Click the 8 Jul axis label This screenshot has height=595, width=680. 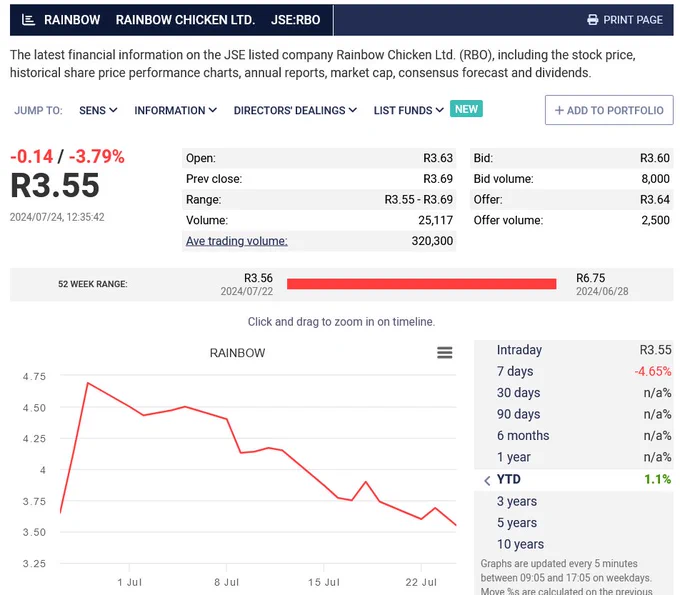[x=226, y=582]
